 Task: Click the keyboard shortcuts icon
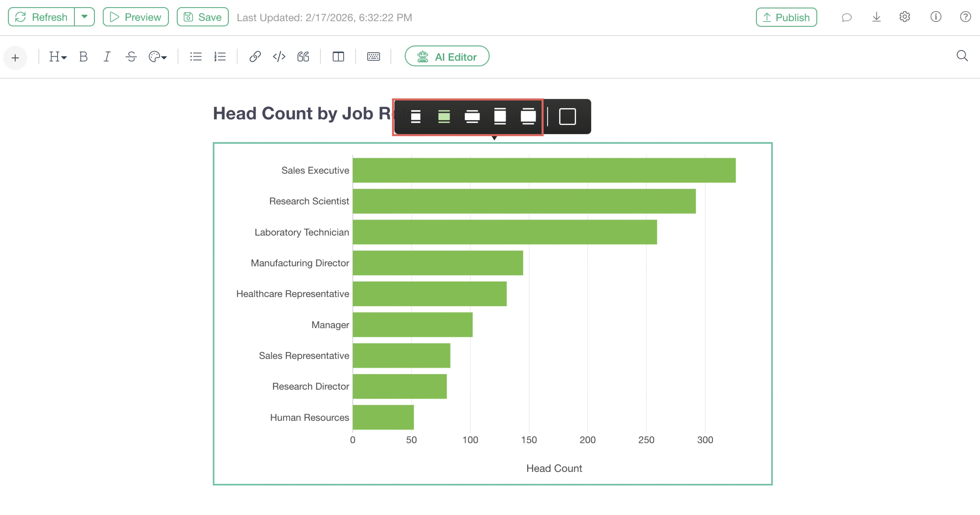(373, 57)
